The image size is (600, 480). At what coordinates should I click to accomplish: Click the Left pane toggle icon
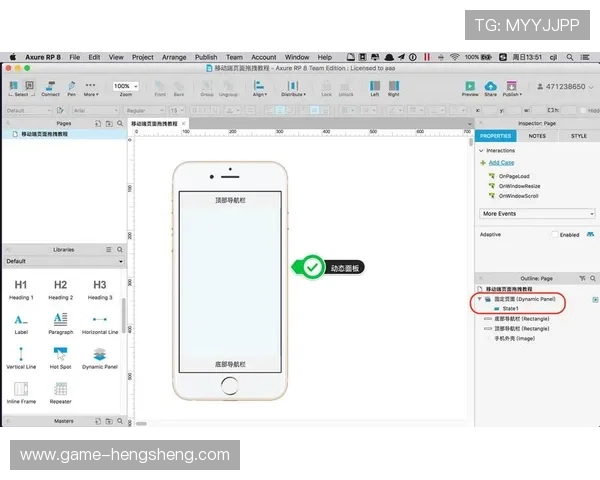(375, 89)
